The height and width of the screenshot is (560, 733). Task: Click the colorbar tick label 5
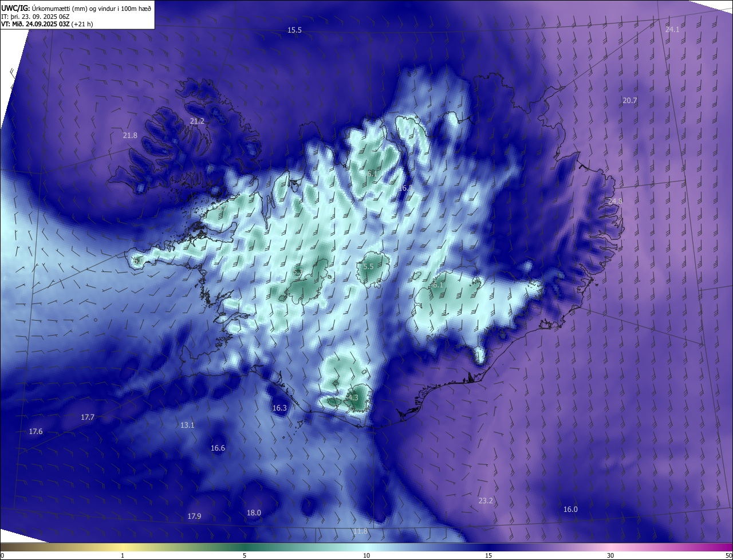245,555
